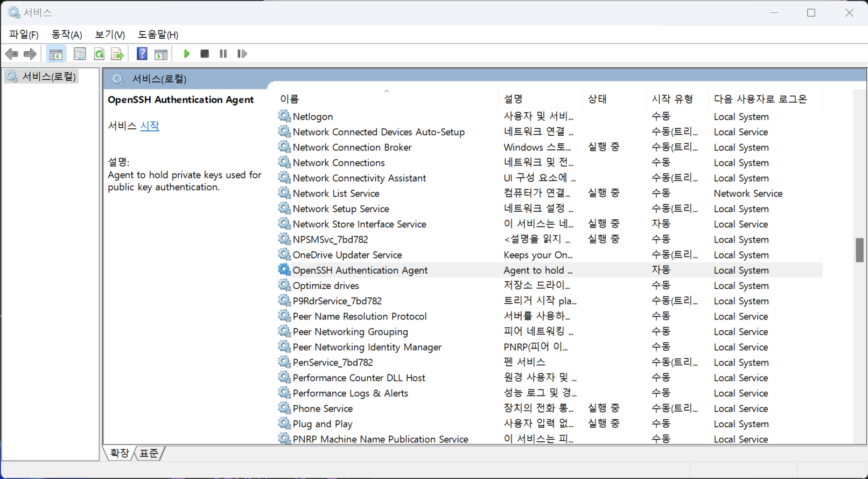Click 실행 중 status of Plug and Play
Screen dimensions: 868x479
[604, 424]
